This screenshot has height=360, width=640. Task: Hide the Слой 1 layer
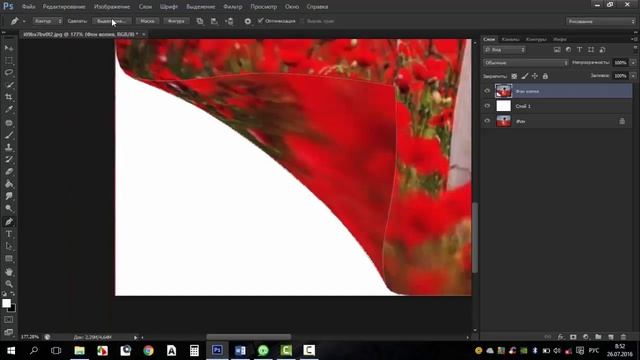pos(487,106)
